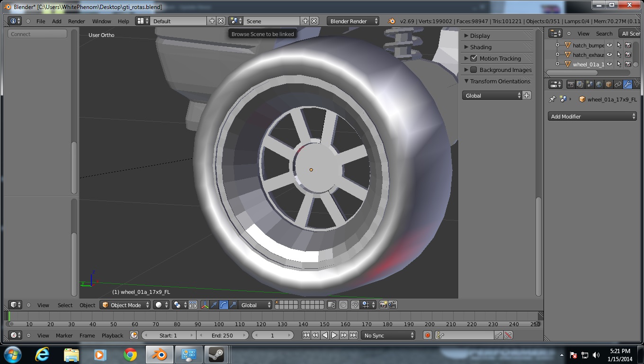The width and height of the screenshot is (644, 364).
Task: Toggle visibility eye of wheel_01a object
Action: point(609,64)
